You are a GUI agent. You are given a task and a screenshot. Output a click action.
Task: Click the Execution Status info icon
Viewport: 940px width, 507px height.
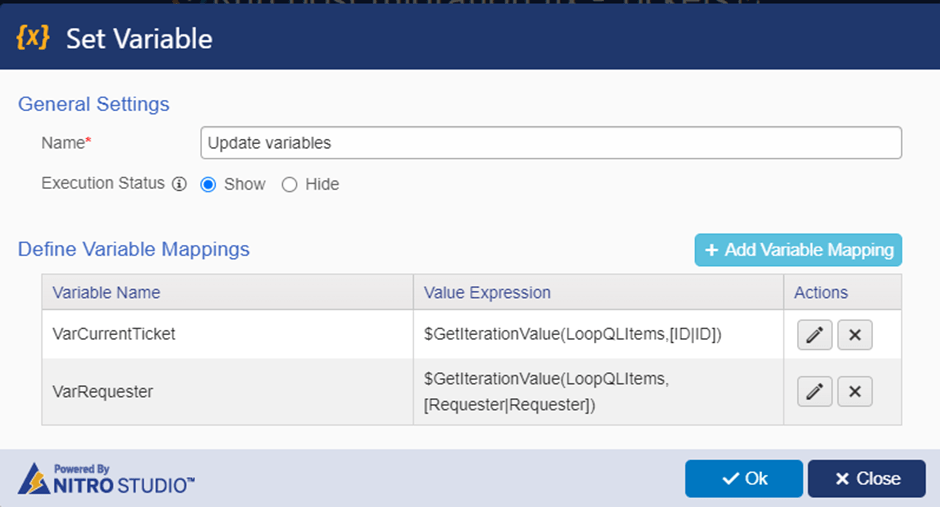tap(179, 184)
